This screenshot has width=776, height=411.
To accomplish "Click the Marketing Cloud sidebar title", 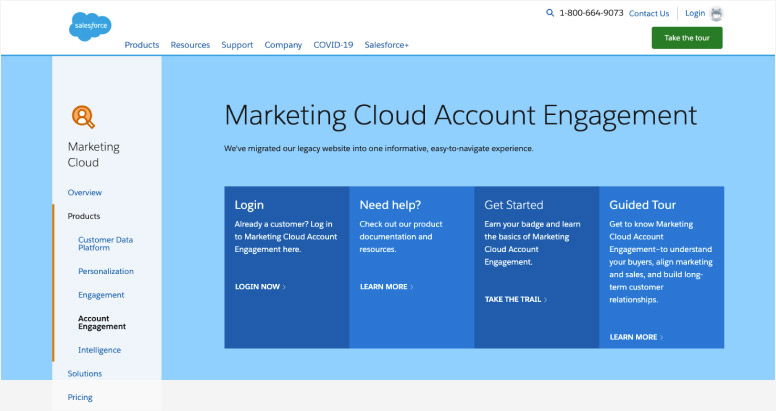I will click(x=94, y=154).
